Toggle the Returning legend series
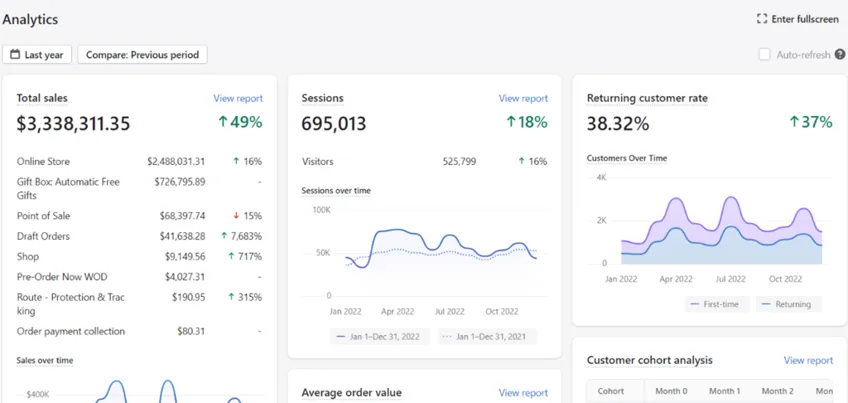This screenshot has width=848, height=403. [x=789, y=304]
